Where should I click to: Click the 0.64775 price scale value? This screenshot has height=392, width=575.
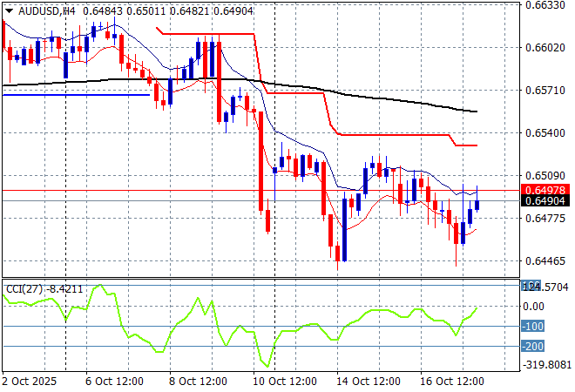pyautogui.click(x=545, y=219)
